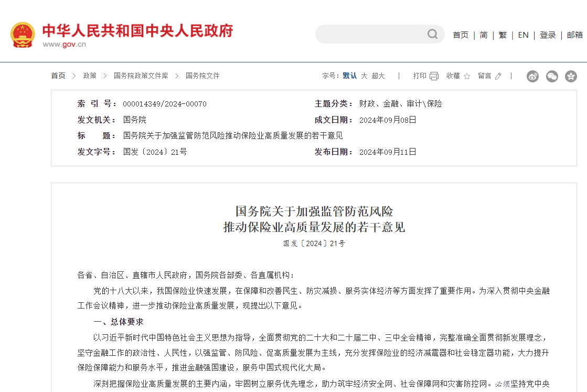Select 超大 font size
Viewport: 587px width, 392px height.
click(378, 76)
